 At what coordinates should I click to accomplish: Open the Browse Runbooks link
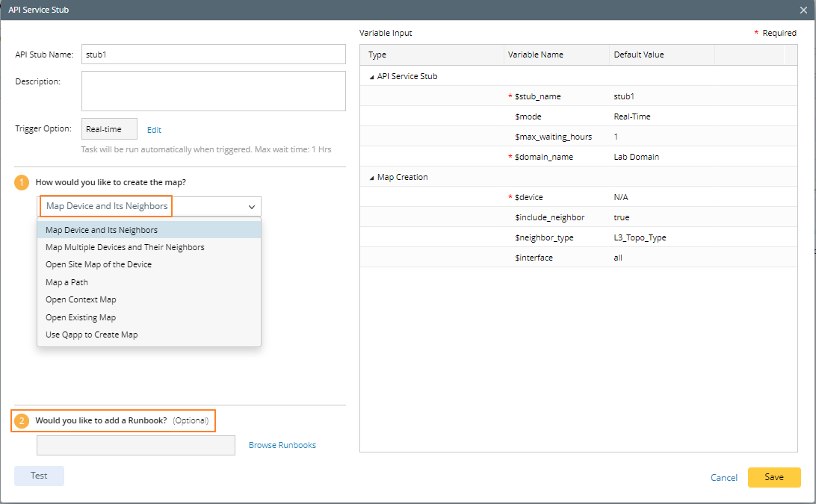[x=282, y=445]
